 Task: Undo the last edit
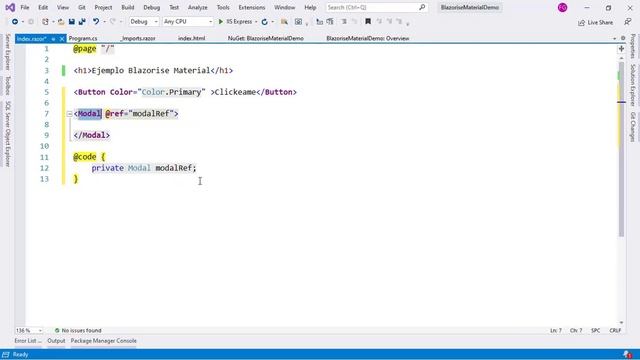pyautogui.click(x=96, y=22)
